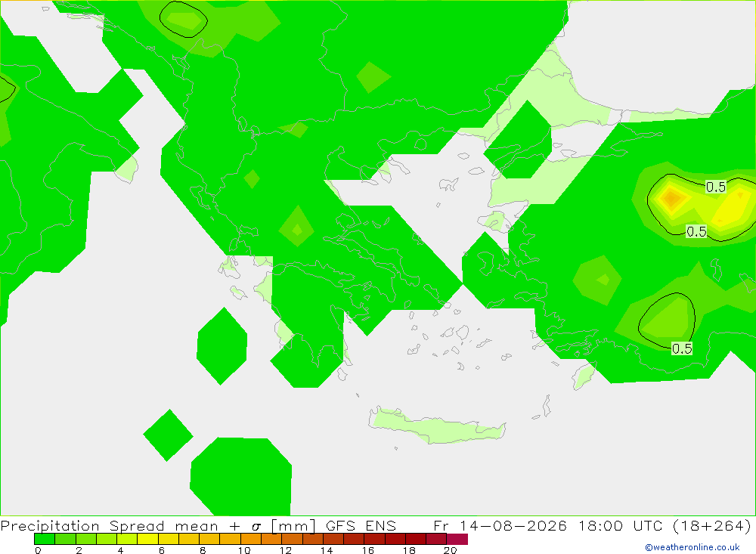Click the '18:00' time text

point(600,525)
